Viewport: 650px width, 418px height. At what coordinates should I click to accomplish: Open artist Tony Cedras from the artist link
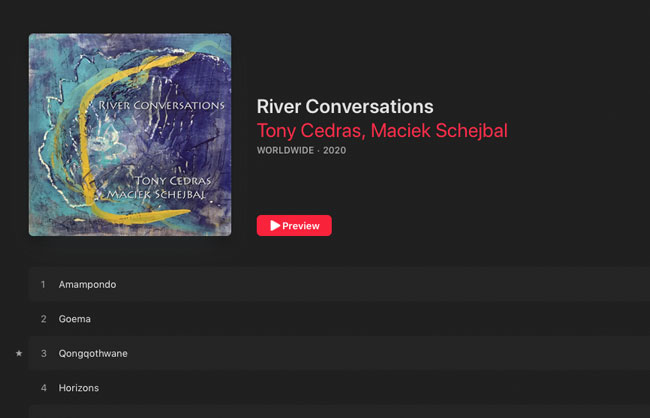point(307,131)
